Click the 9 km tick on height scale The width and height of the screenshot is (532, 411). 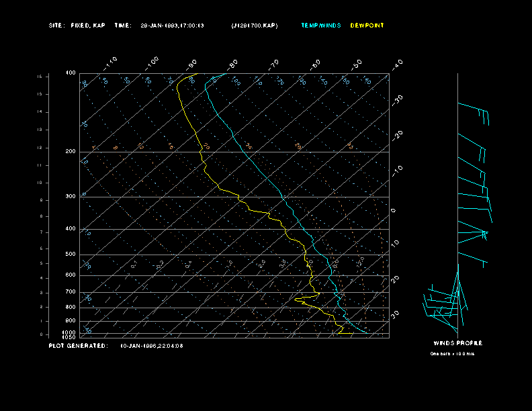click(x=42, y=200)
